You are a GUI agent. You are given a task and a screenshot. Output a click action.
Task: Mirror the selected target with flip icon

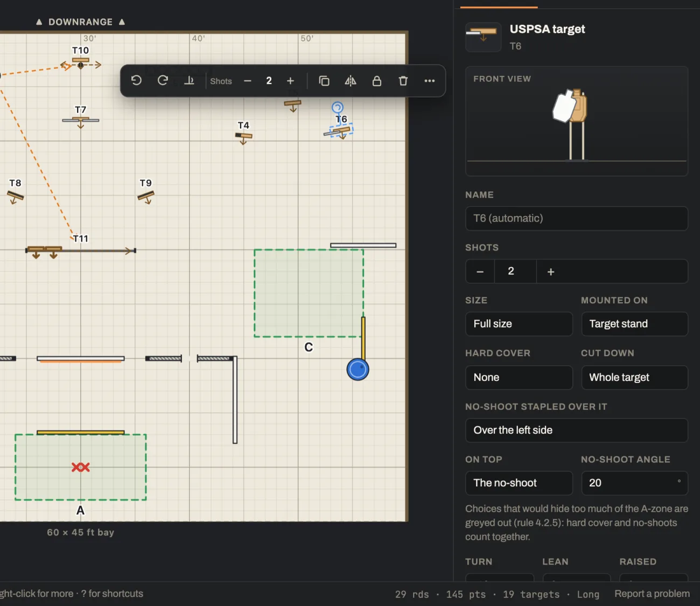click(x=351, y=81)
